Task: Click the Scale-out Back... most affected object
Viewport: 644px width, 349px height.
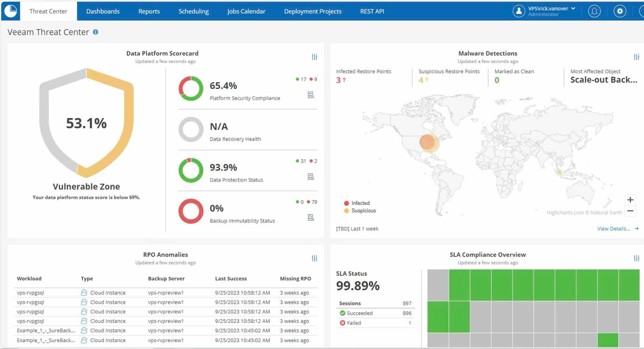Action: pos(604,80)
